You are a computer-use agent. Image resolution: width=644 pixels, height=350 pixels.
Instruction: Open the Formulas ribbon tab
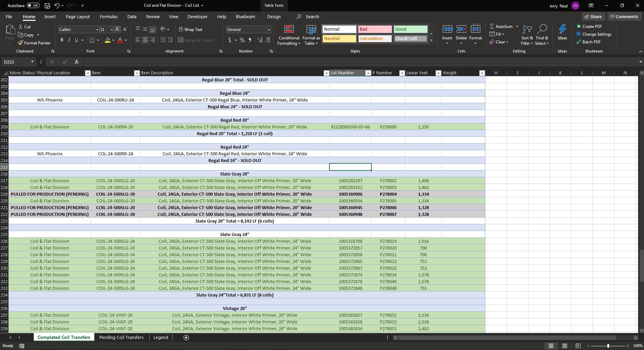pos(109,17)
